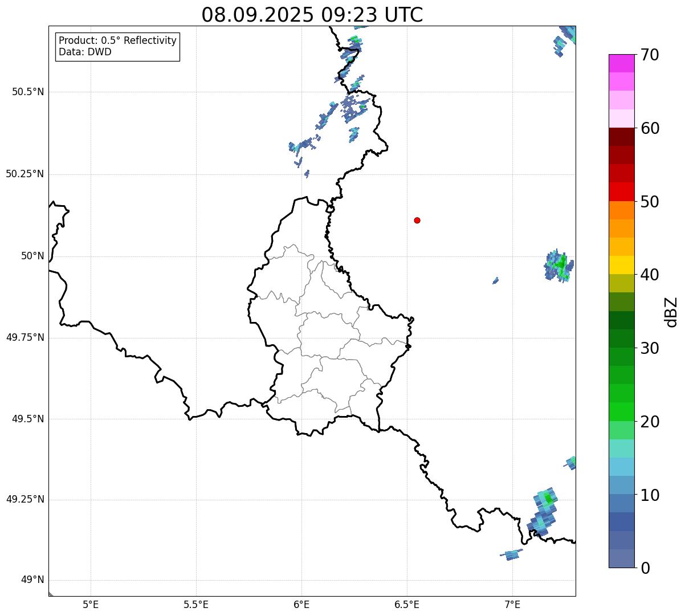
Task: Click the 10 tick label on colorbar
Action: [x=650, y=496]
